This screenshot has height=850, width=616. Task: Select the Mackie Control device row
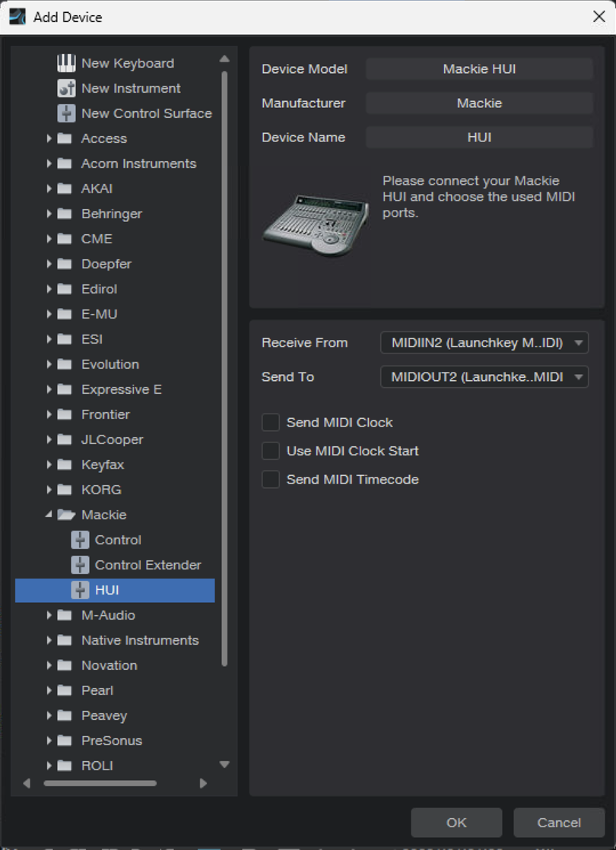tap(115, 540)
